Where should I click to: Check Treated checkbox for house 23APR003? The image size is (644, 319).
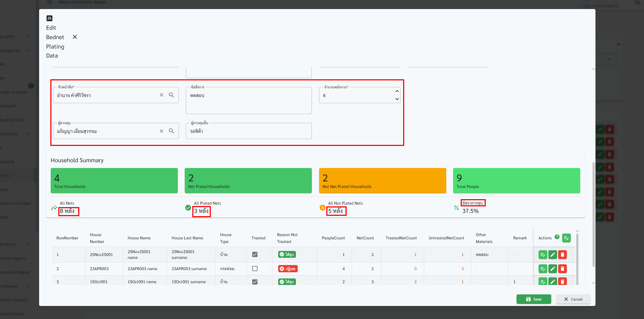[255, 269]
